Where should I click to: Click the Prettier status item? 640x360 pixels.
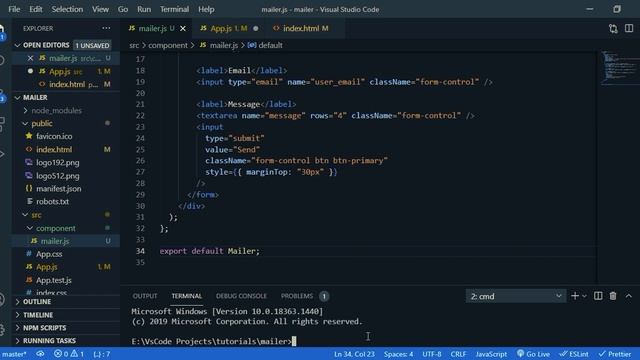pos(615,354)
